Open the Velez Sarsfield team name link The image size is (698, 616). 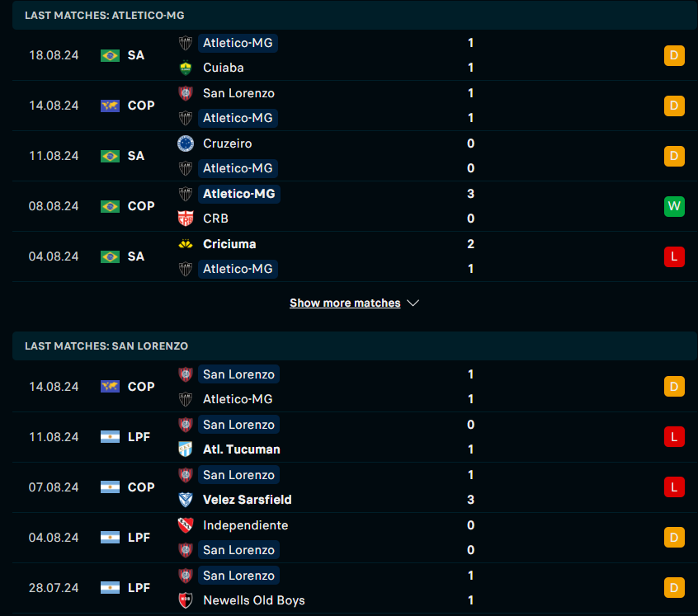click(247, 500)
